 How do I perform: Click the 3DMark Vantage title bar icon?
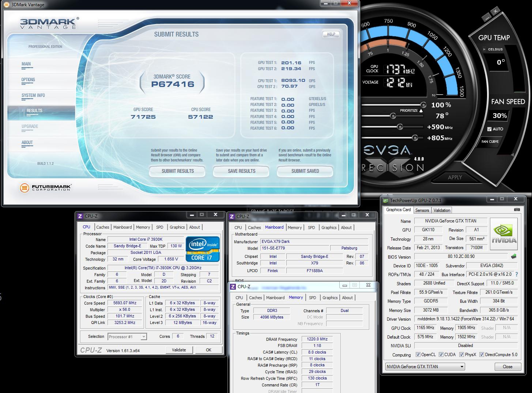point(6,4)
